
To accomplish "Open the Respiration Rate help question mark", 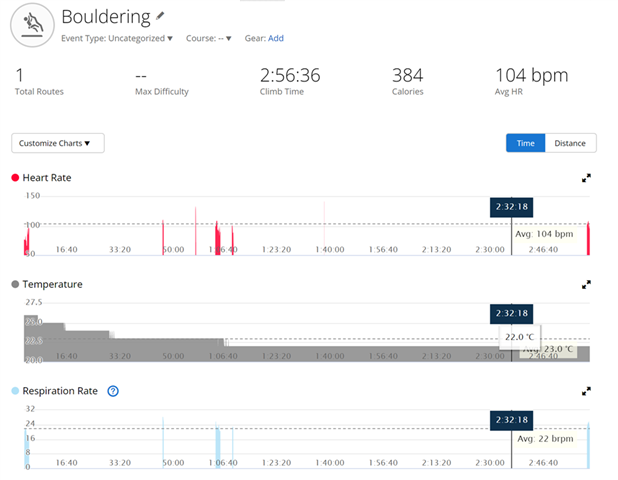I will coord(113,391).
